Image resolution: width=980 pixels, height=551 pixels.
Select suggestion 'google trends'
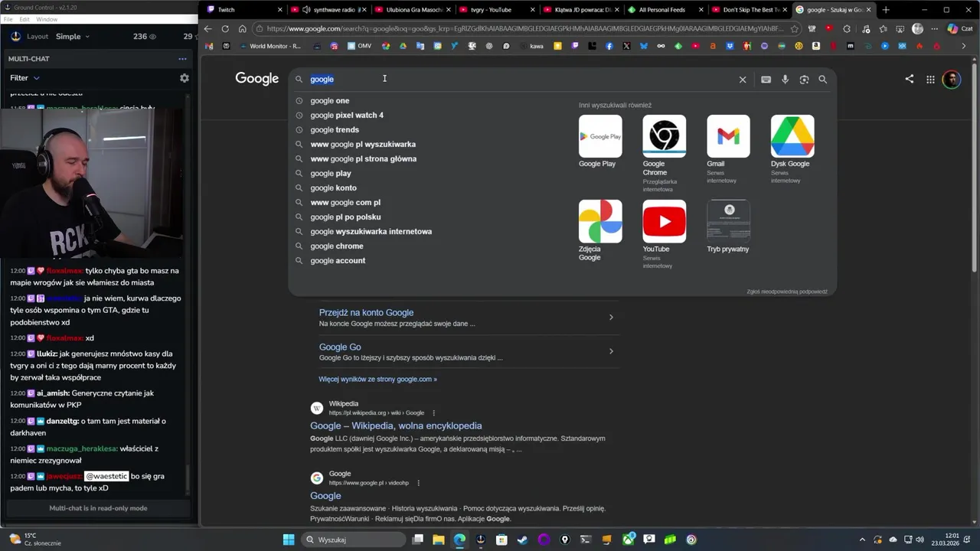click(335, 130)
